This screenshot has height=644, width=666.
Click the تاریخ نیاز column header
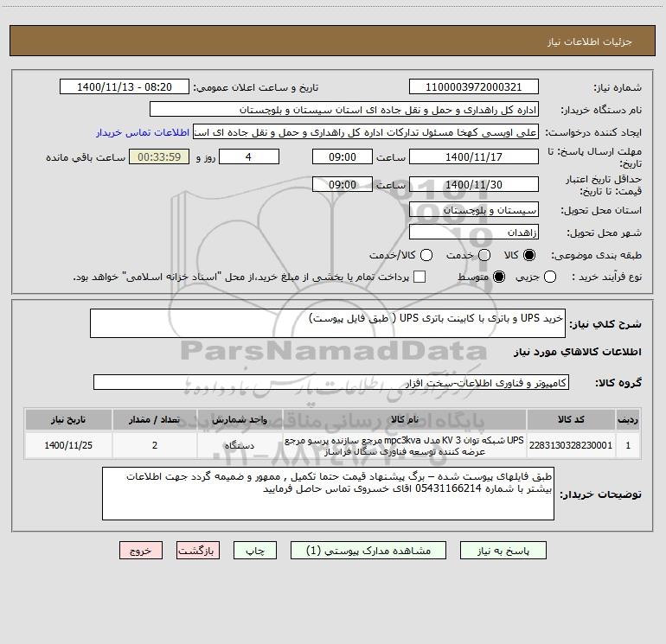[x=68, y=420]
